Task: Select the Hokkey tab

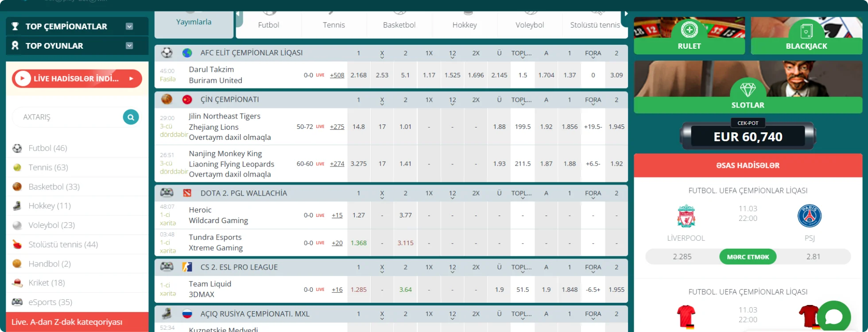Action: (x=465, y=25)
